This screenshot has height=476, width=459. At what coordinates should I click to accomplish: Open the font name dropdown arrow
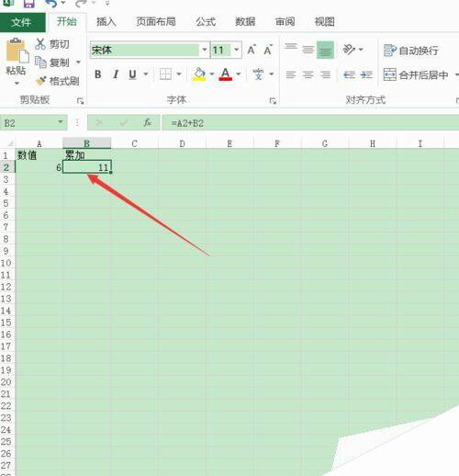[x=205, y=50]
